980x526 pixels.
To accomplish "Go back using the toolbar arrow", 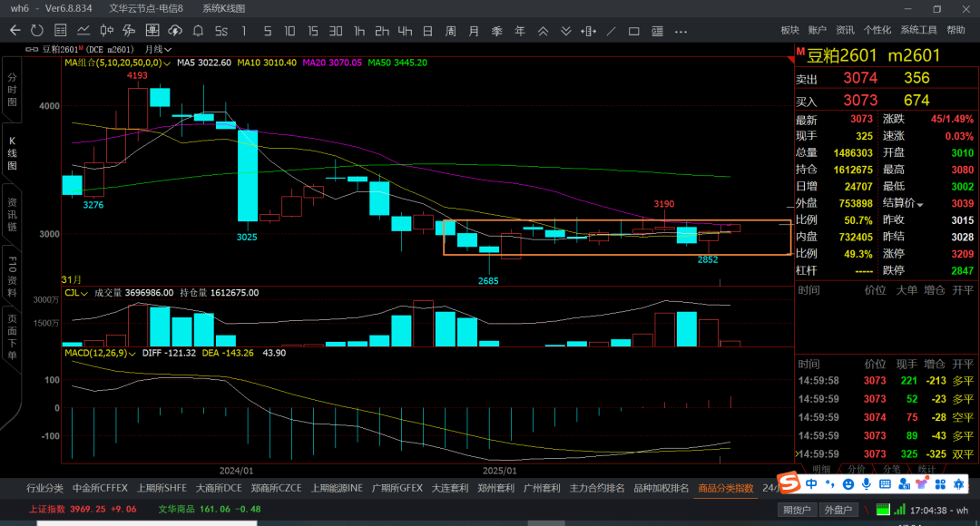I will pos(15,31).
